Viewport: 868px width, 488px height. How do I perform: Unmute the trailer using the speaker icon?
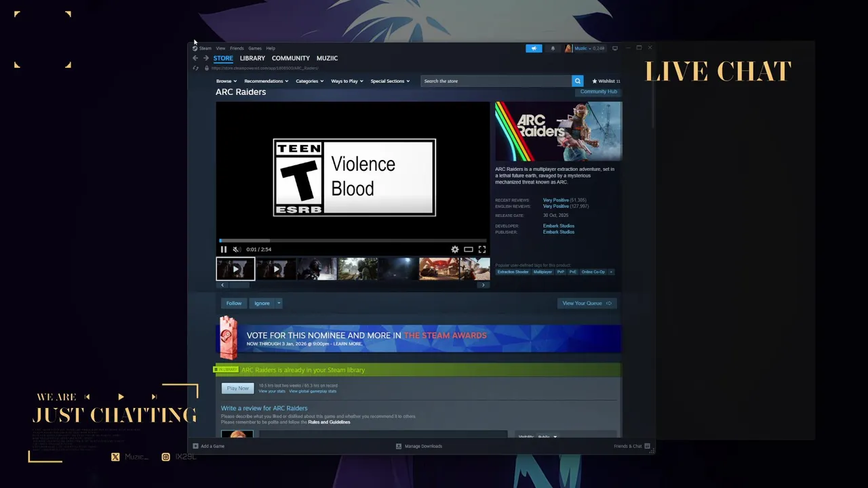click(x=236, y=249)
